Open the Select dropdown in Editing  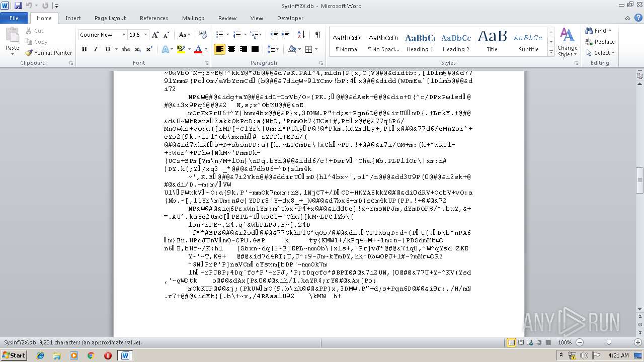pyautogui.click(x=600, y=53)
